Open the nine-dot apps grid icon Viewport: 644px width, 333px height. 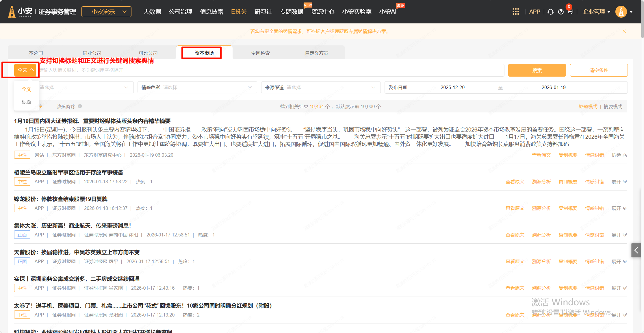pos(516,12)
